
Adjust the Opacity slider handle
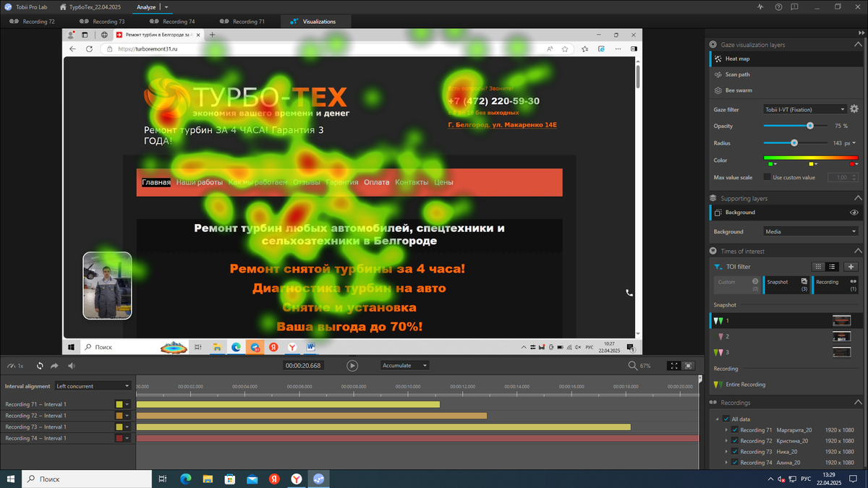[x=810, y=126]
